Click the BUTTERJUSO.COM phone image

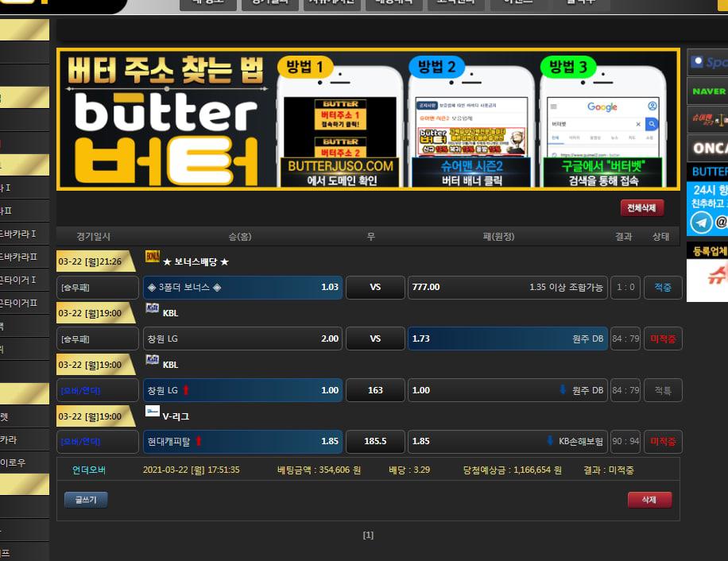tap(340, 127)
